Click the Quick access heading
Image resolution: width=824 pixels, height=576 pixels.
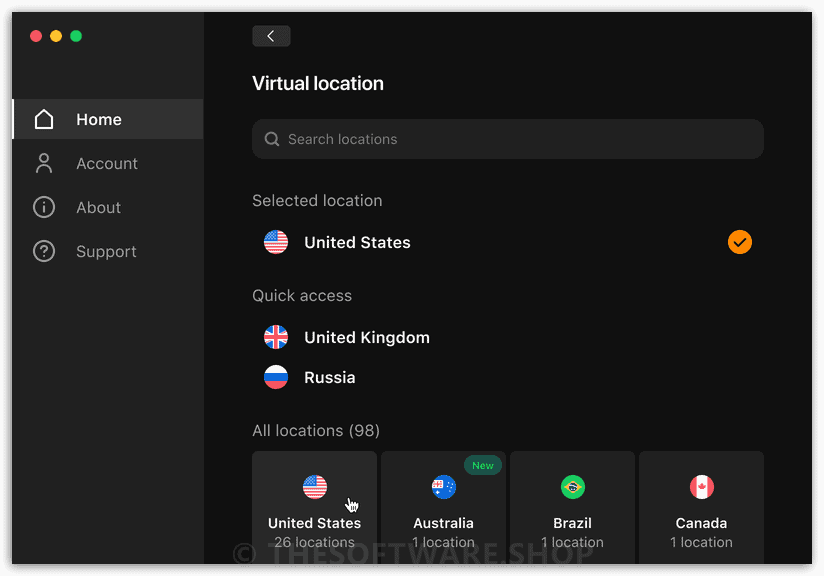(x=302, y=296)
